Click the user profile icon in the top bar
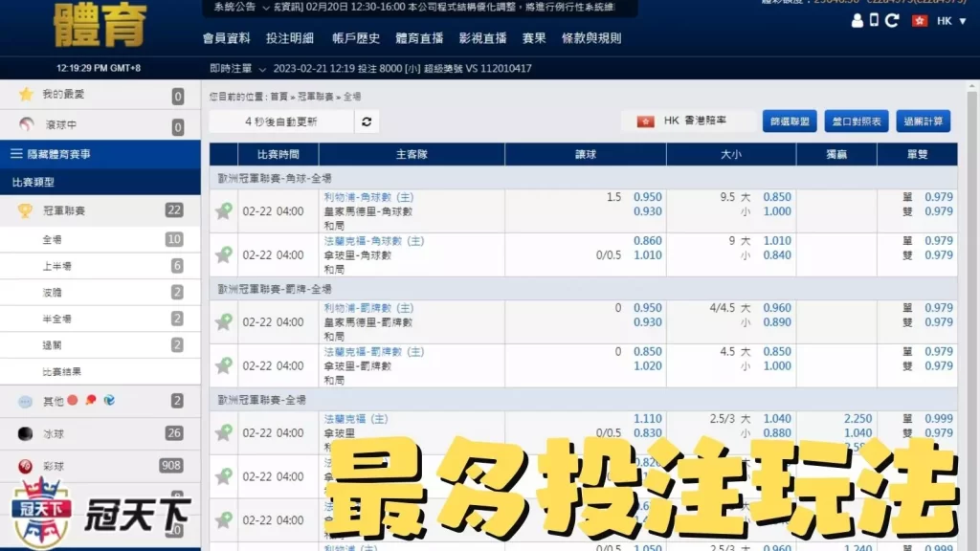The width and height of the screenshot is (980, 551). [858, 20]
